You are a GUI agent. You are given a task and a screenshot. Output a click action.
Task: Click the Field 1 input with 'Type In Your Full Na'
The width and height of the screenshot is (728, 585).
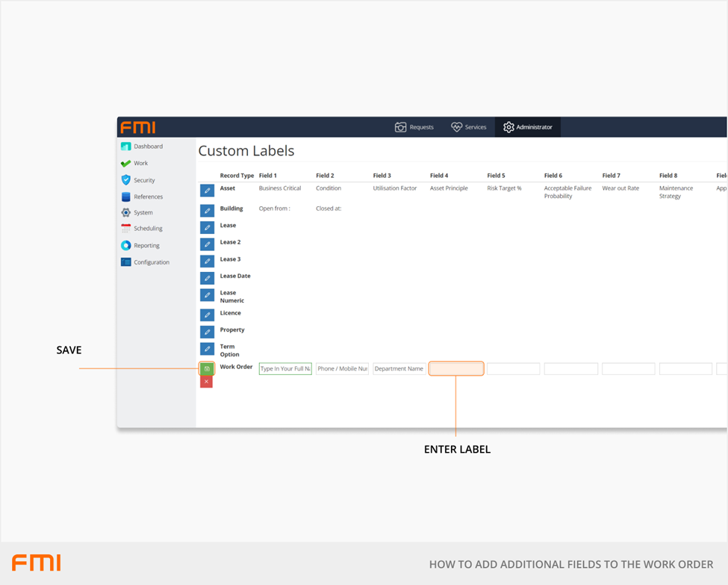[x=285, y=368]
